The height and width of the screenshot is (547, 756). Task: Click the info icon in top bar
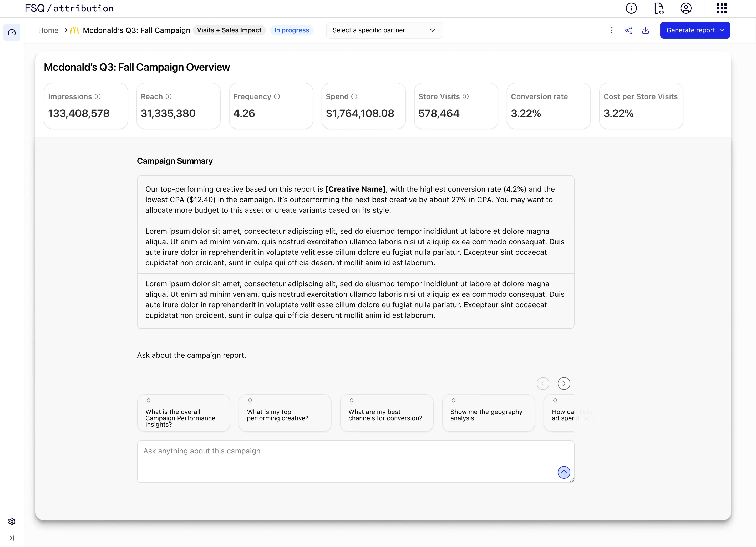pos(631,8)
